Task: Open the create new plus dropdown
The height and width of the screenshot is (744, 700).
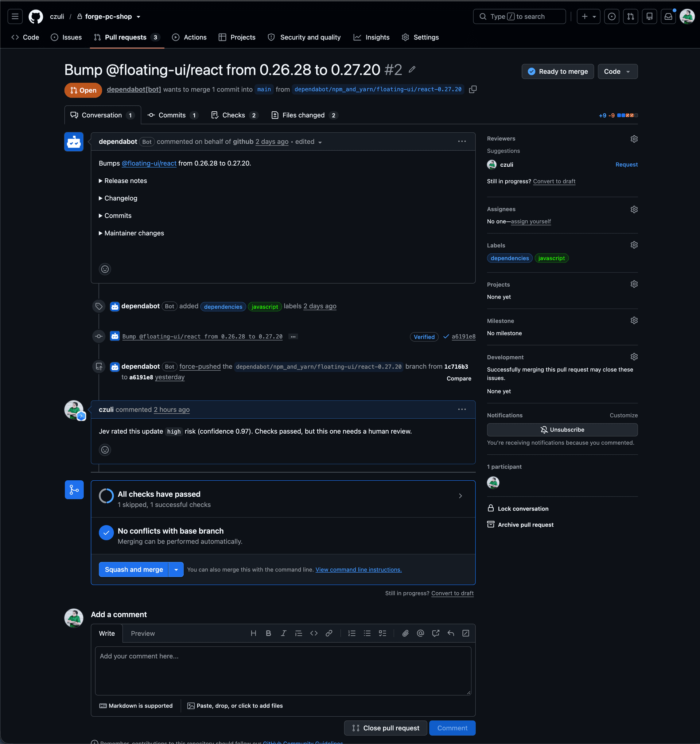Action: (588, 16)
